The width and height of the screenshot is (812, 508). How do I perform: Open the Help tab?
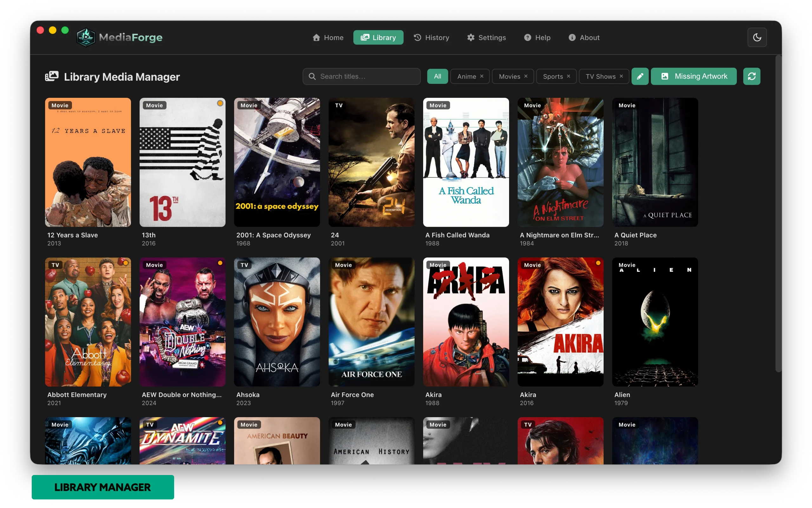coord(537,37)
